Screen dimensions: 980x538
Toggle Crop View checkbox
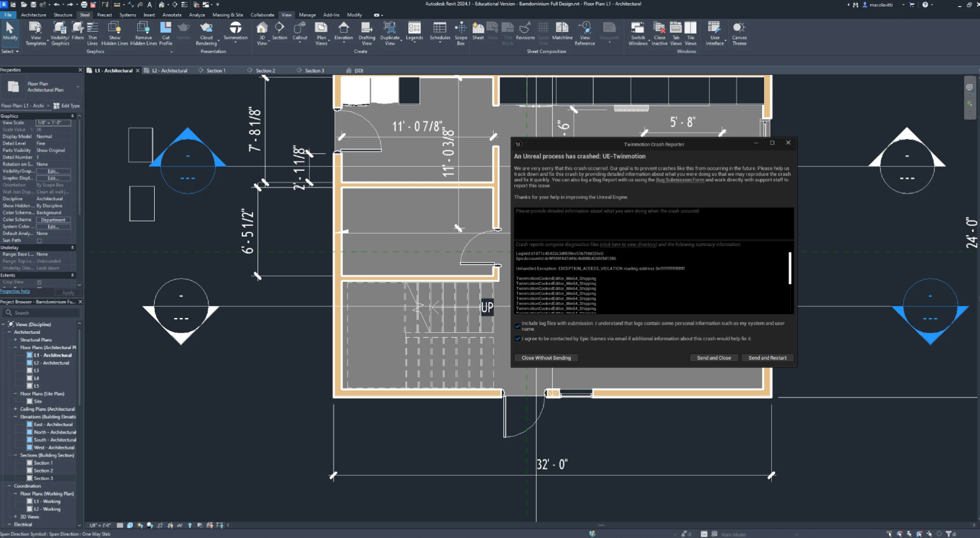[39, 282]
